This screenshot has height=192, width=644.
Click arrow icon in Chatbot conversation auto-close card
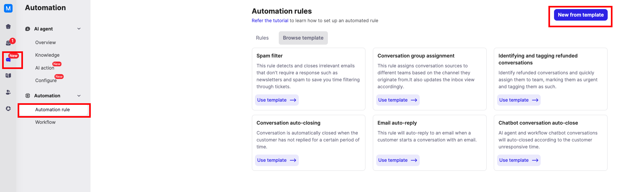[x=535, y=160]
